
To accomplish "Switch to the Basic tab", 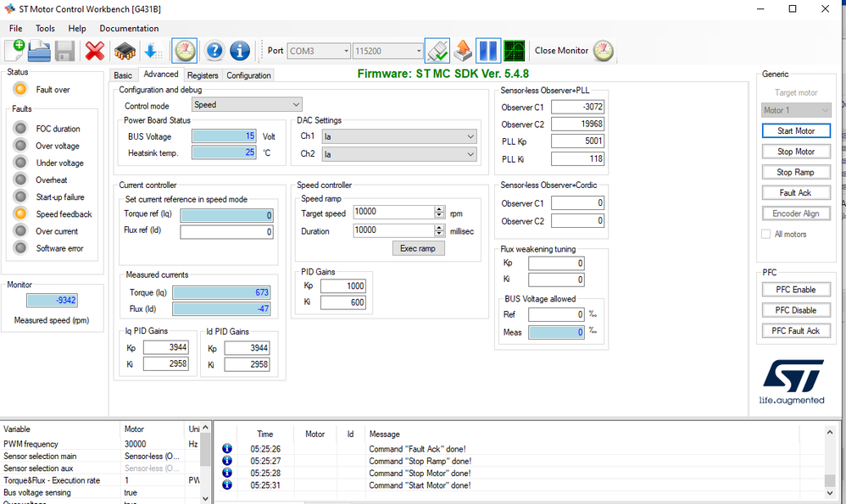I will tap(123, 75).
